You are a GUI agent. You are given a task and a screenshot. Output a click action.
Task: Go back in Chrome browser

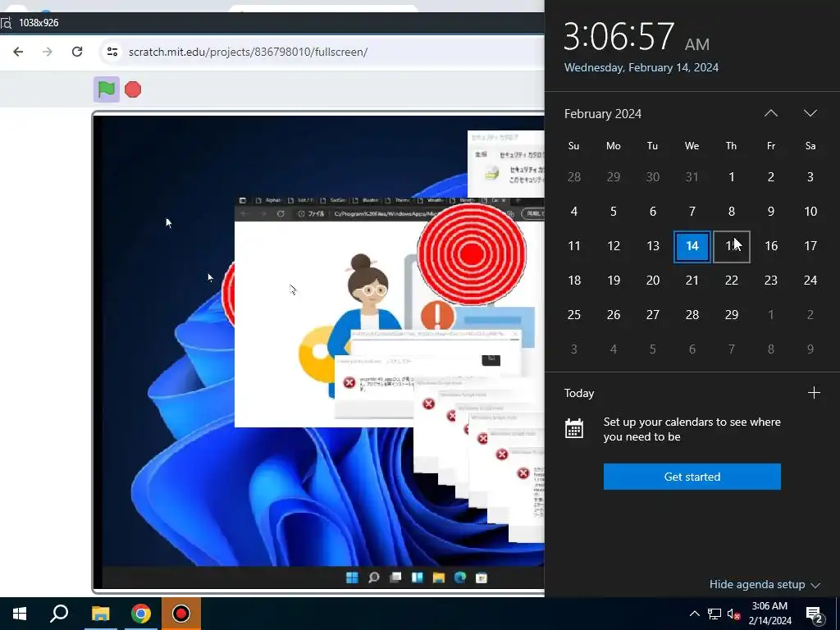point(18,52)
